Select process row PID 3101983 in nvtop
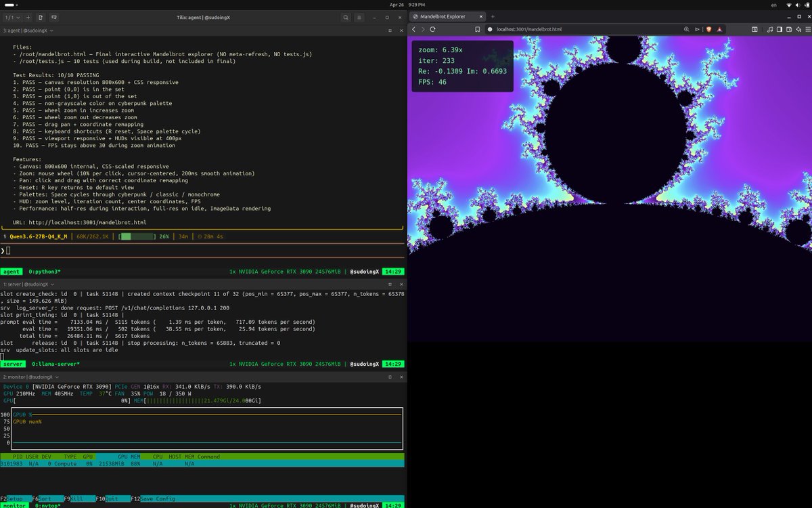The height and width of the screenshot is (508, 812). point(202,464)
